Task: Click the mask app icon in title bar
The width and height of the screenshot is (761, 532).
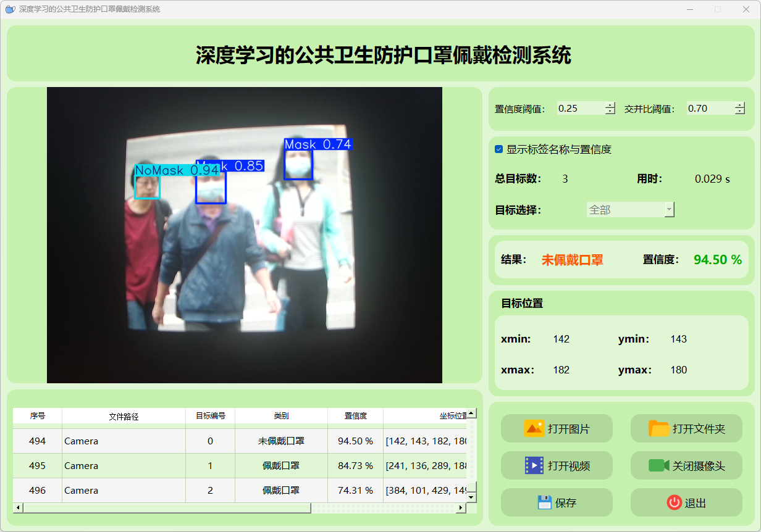Action: pyautogui.click(x=10, y=9)
